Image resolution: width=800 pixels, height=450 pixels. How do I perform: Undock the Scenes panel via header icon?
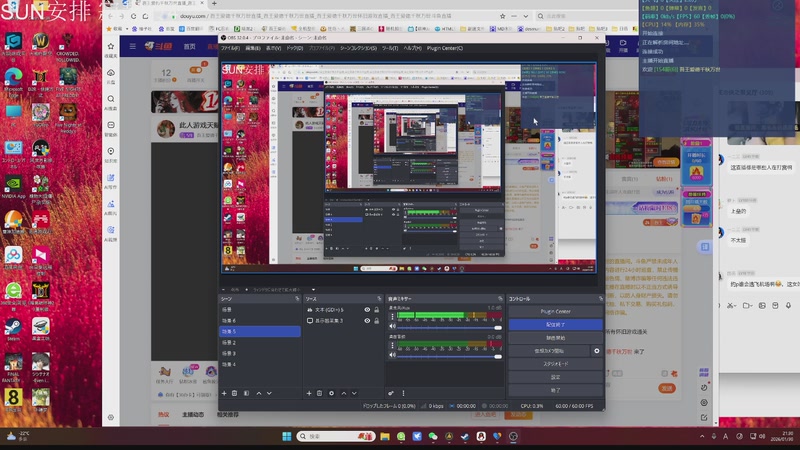pyautogui.click(x=297, y=298)
